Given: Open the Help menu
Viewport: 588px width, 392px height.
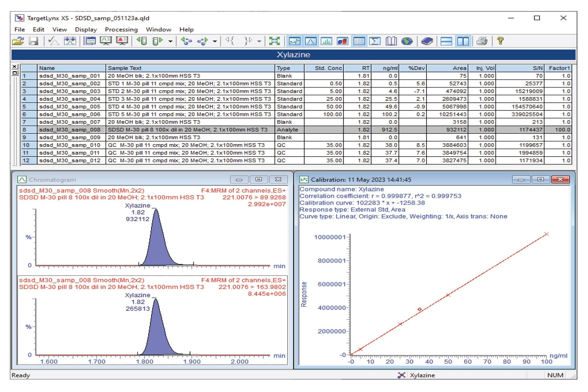Looking at the screenshot, I should [186, 29].
